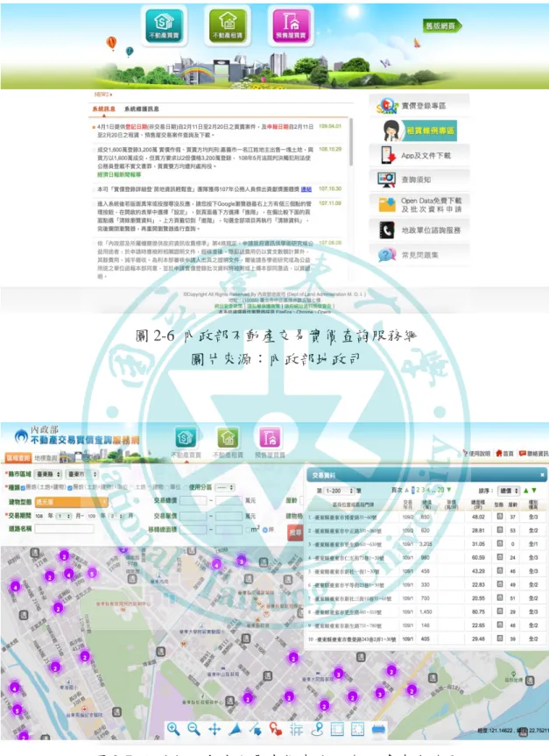Click the 交易單價 minimum input field

[x=193, y=516]
